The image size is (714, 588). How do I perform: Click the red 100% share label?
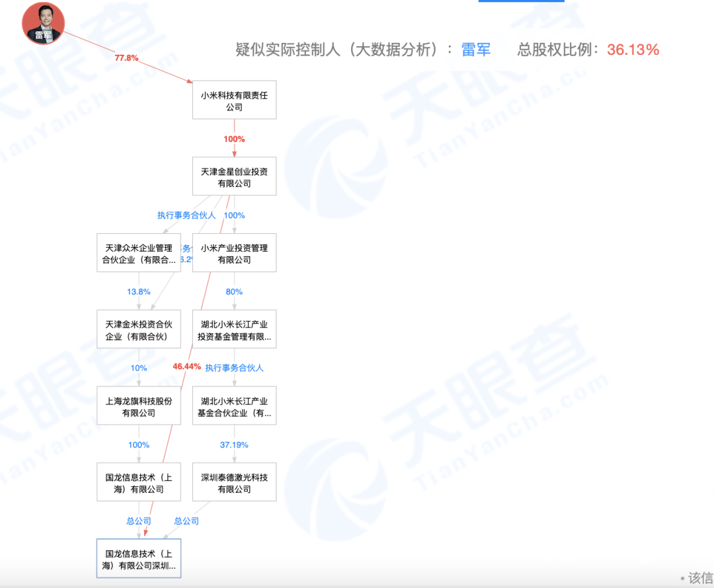[x=234, y=139]
